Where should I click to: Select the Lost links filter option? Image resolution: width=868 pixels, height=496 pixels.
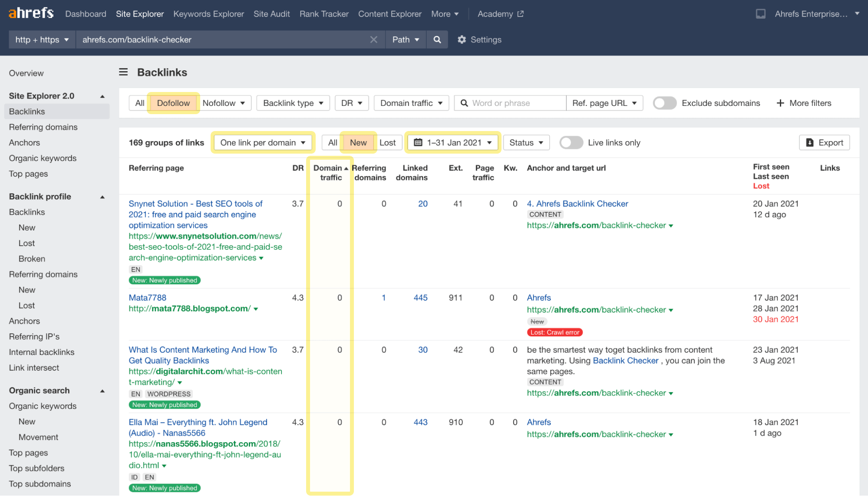click(387, 142)
